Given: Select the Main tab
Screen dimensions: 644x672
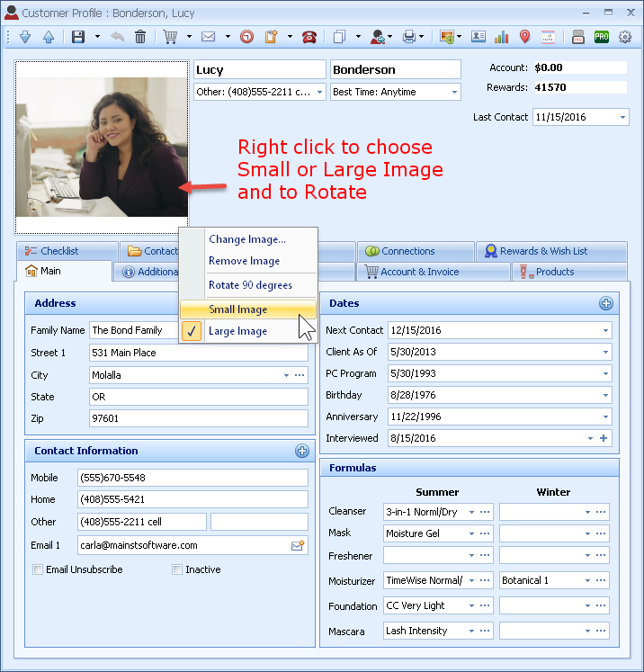Looking at the screenshot, I should coord(64,271).
